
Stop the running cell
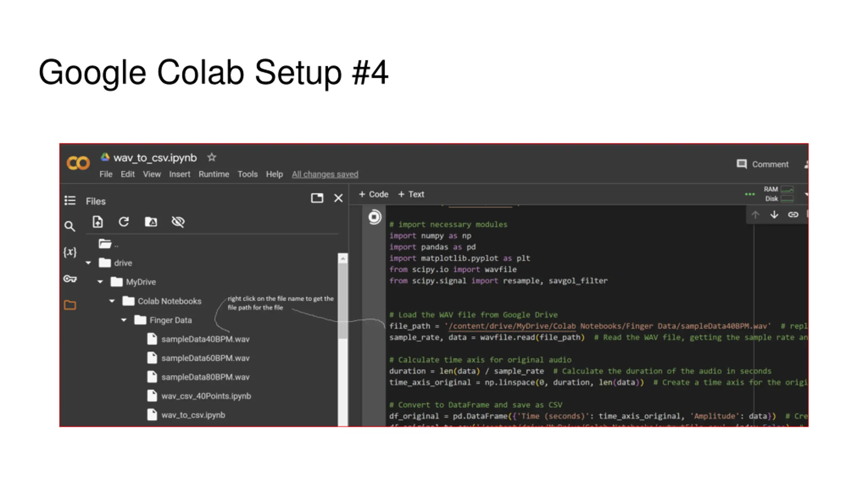point(375,217)
